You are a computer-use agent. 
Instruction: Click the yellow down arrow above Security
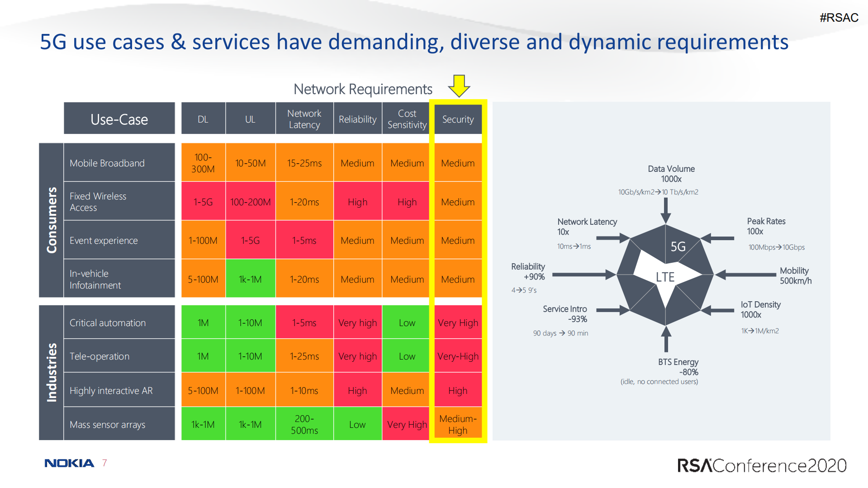point(459,86)
